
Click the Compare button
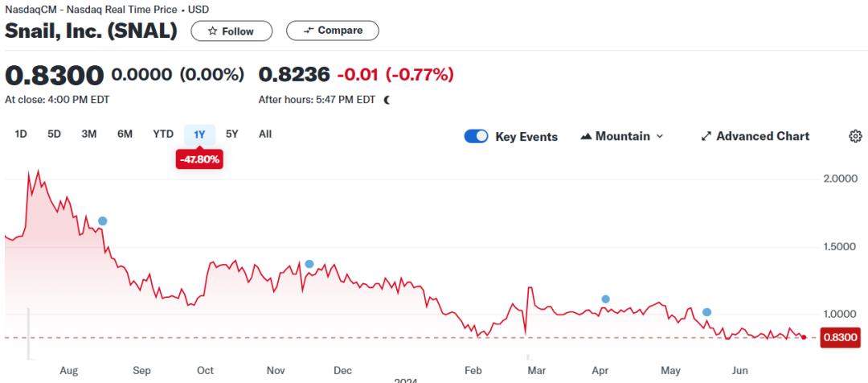333,31
